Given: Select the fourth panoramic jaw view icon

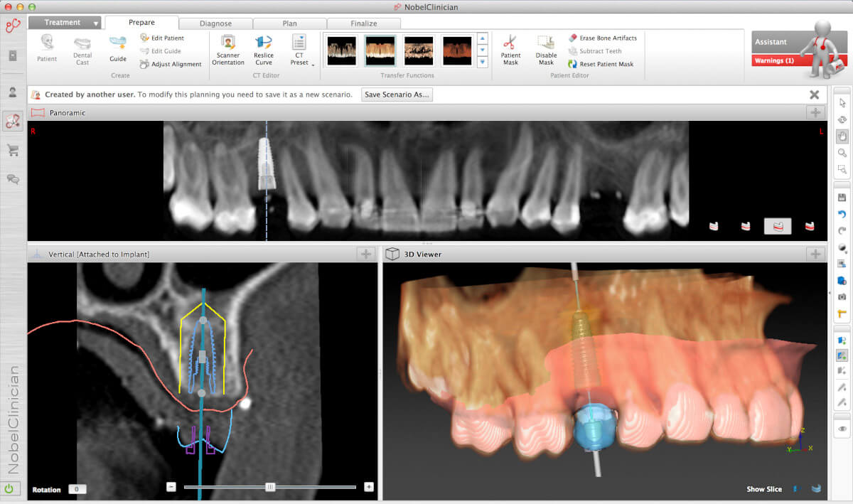Looking at the screenshot, I should 809,226.
